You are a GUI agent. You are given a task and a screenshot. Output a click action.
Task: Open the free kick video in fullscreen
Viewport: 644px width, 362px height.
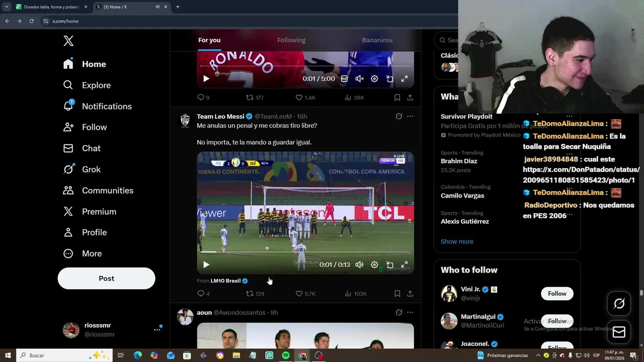pos(405,265)
